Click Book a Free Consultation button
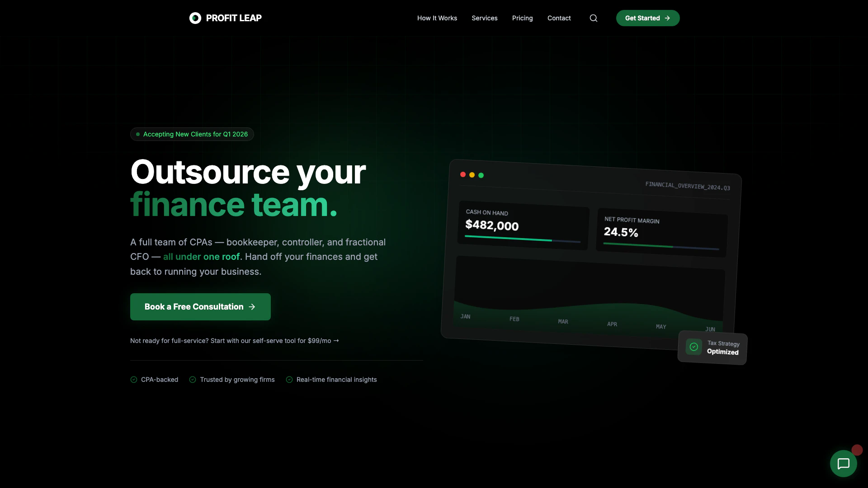This screenshot has width=868, height=488. [x=200, y=307]
